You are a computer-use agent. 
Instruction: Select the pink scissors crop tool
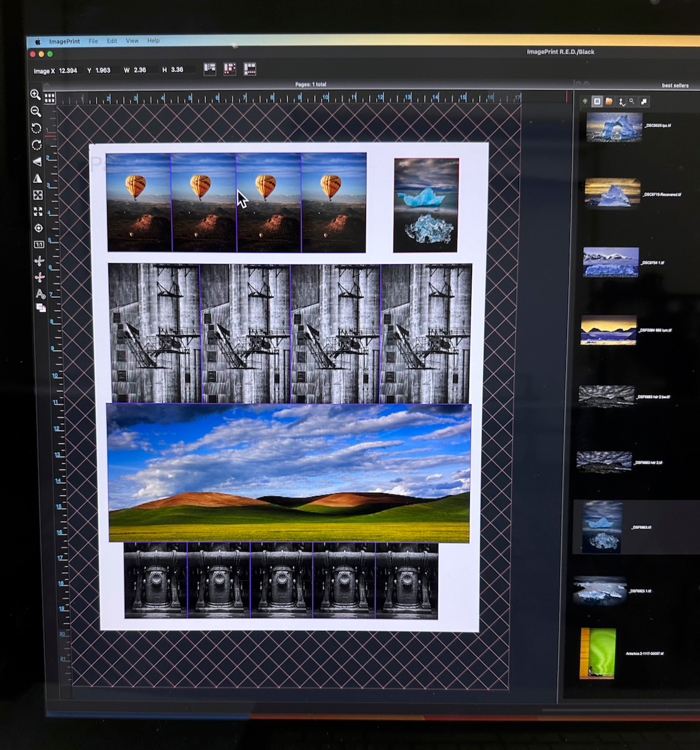[x=40, y=277]
